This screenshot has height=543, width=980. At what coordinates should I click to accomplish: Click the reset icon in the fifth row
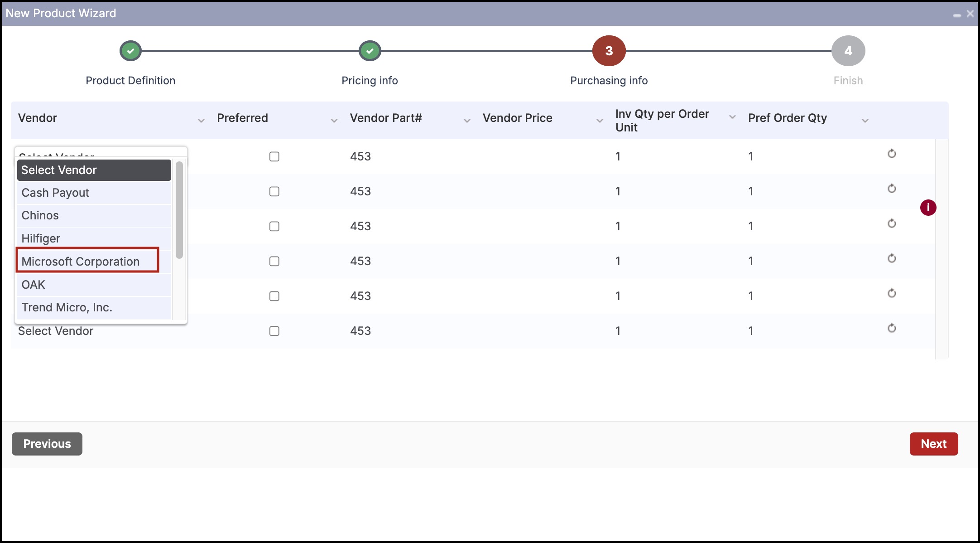pos(892,293)
